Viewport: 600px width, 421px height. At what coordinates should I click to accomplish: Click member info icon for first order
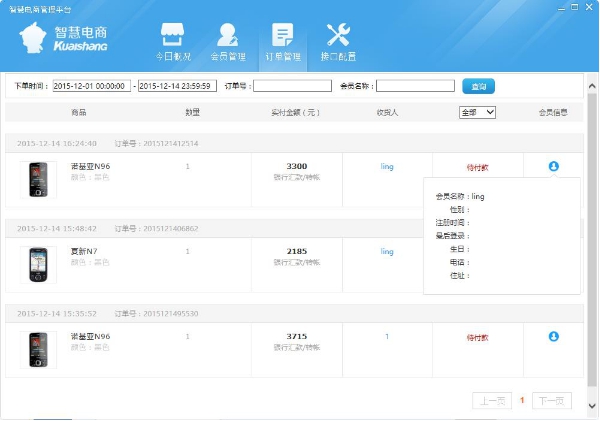[x=553, y=166]
